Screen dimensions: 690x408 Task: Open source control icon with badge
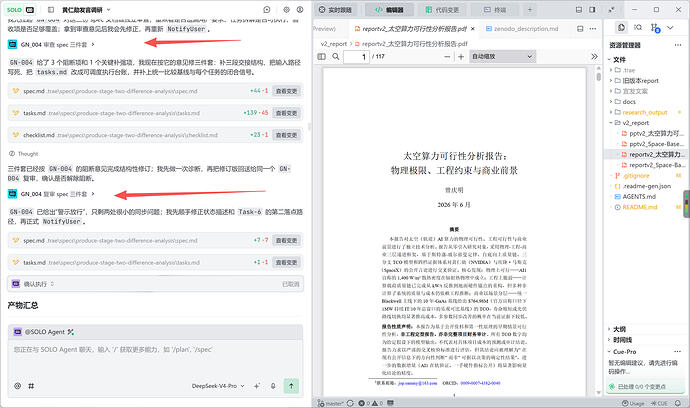[655, 28]
